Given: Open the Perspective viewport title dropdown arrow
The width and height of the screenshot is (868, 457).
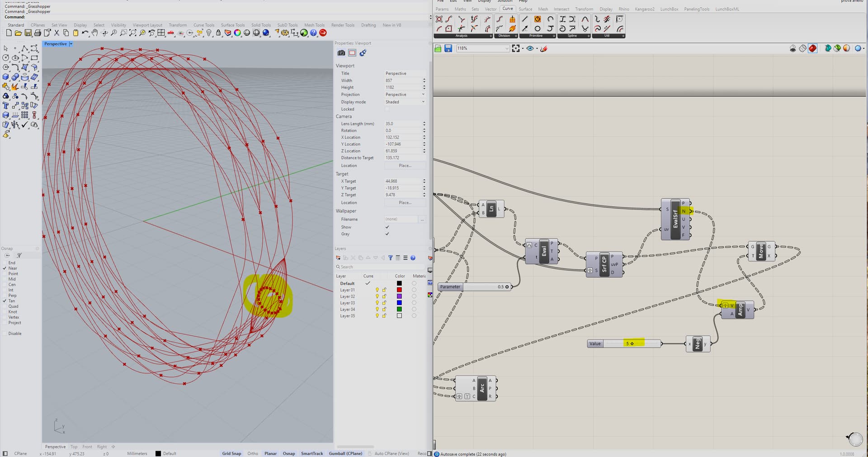Looking at the screenshot, I should pos(71,44).
